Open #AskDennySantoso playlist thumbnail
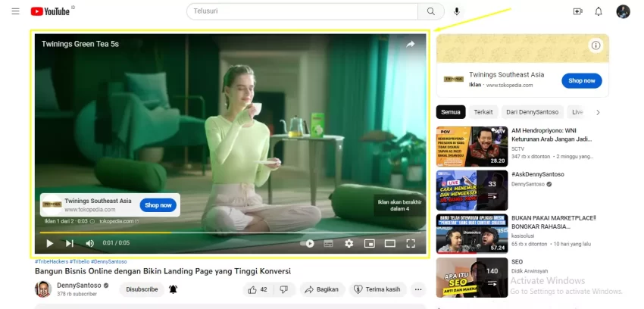Screen dimensions: 644x309 (x=472, y=190)
